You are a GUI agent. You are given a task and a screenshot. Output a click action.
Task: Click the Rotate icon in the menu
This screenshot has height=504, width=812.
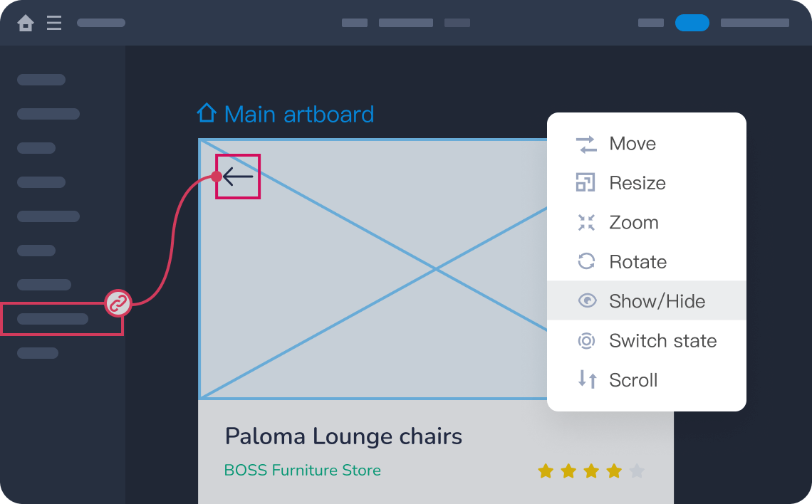(x=586, y=262)
